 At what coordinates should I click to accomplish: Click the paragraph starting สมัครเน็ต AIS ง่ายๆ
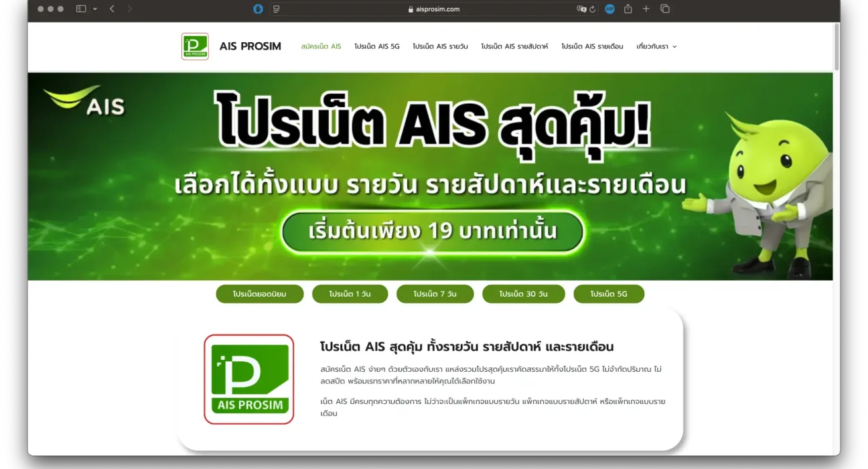[x=491, y=375]
